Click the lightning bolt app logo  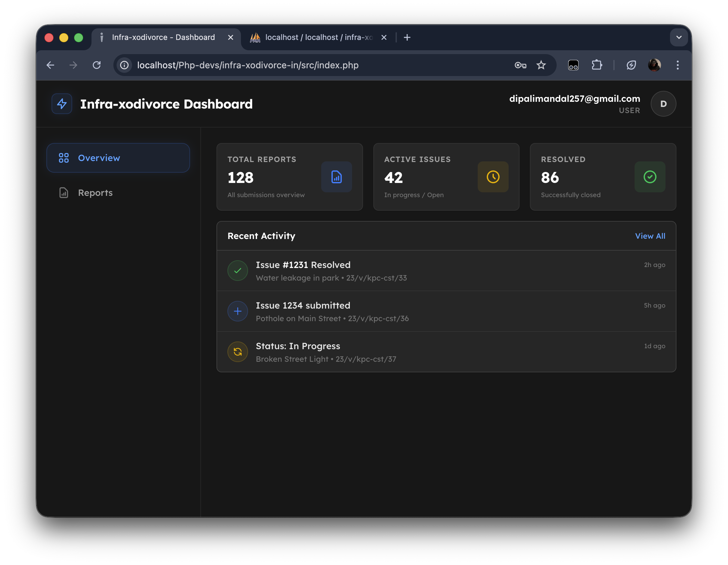pyautogui.click(x=61, y=104)
